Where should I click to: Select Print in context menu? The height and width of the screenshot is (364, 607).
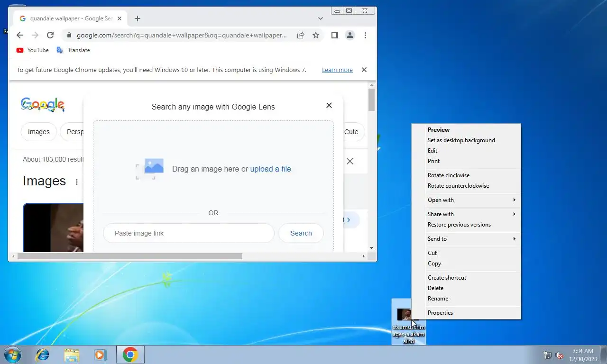coord(466,161)
